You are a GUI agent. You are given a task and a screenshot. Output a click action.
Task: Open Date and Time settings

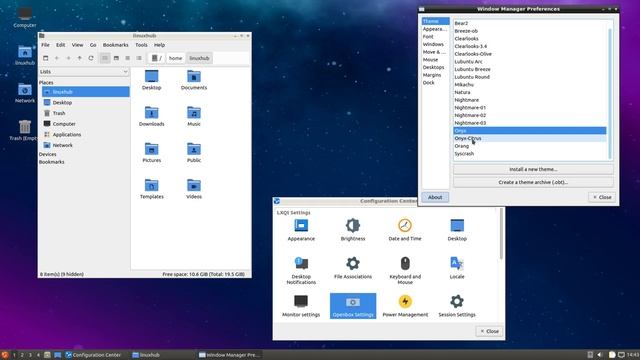pos(405,230)
